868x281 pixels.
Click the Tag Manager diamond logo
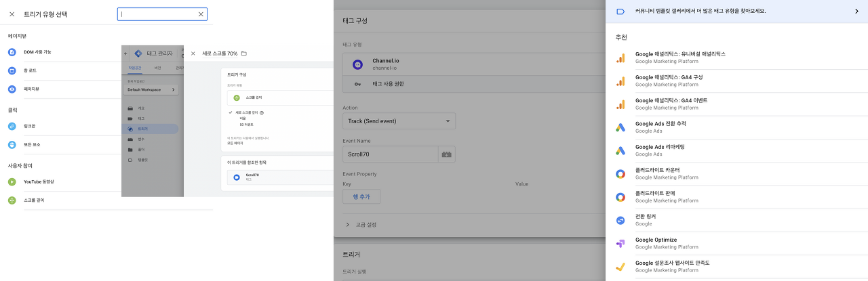pos(138,53)
